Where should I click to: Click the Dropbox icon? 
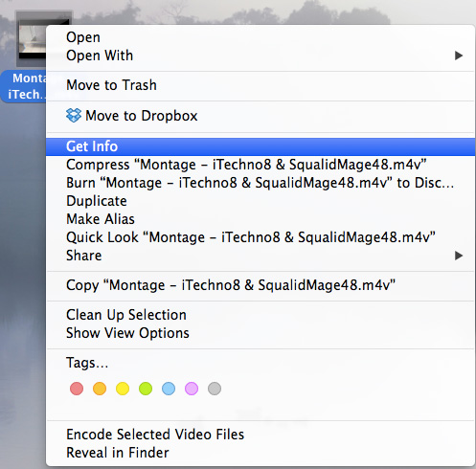pos(74,116)
